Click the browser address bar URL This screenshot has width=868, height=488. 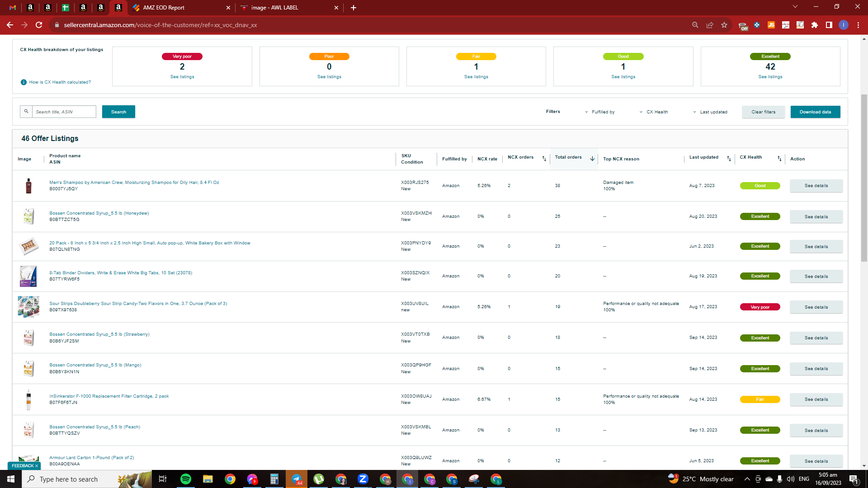click(x=160, y=25)
